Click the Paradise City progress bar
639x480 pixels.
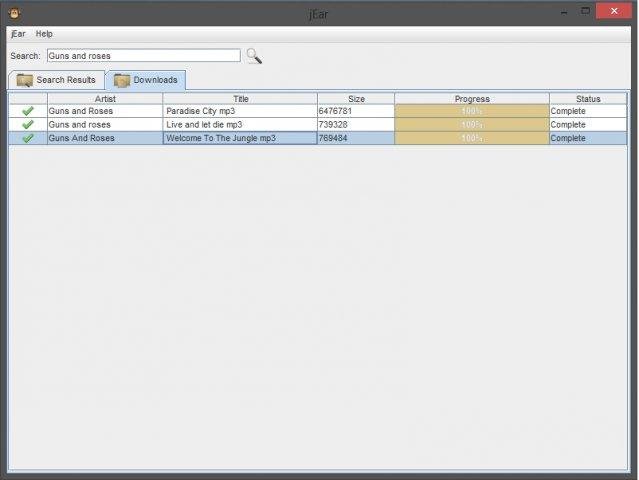(x=472, y=111)
